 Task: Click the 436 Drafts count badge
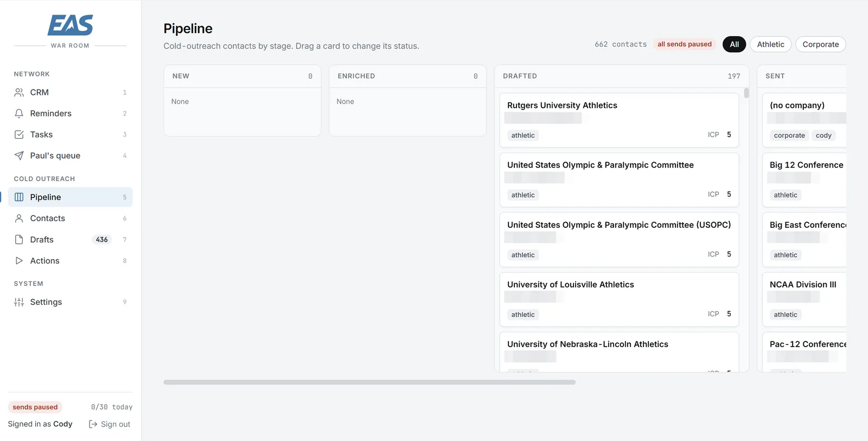[102, 240]
